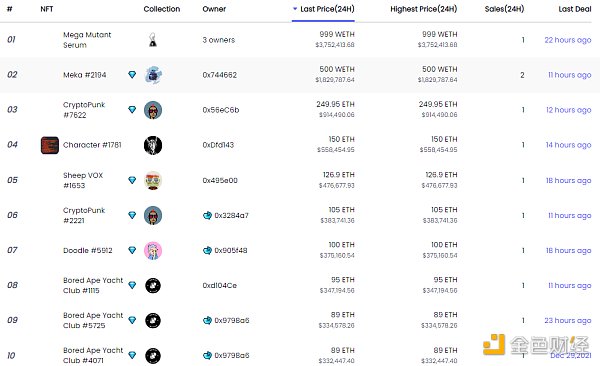This screenshot has height=366, width=600.
Task: Open the Meka collection avatar in row 02
Action: [153, 75]
